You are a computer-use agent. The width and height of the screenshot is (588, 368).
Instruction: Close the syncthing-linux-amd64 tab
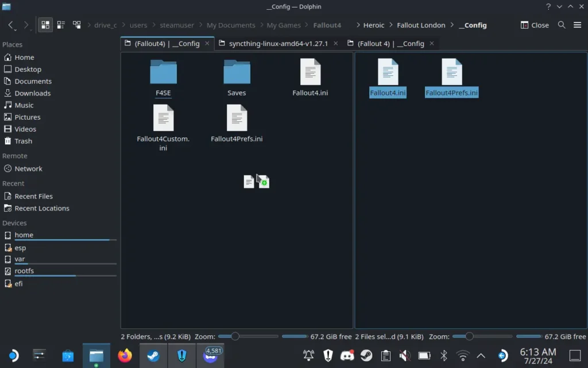click(335, 44)
